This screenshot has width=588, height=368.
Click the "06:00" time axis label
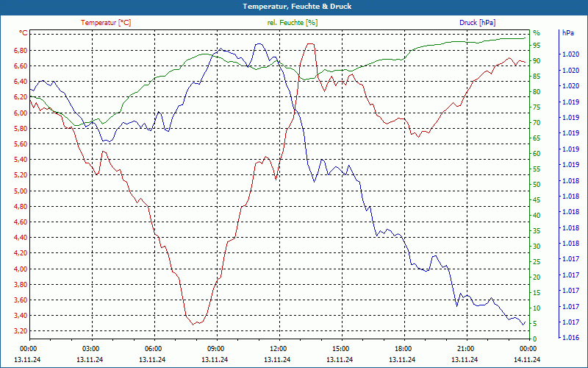pyautogui.click(x=153, y=348)
